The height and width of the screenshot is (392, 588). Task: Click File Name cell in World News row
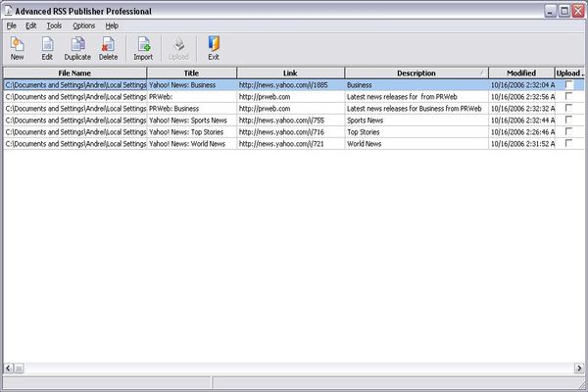click(75, 144)
